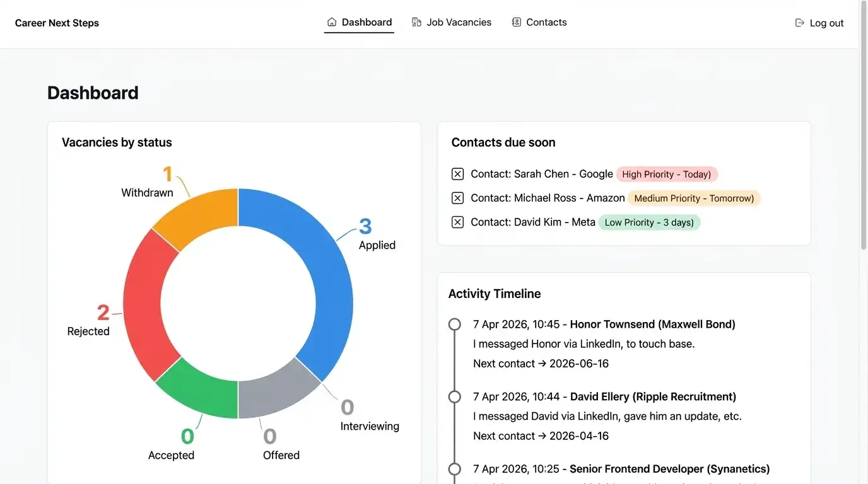Click the Job Vacancies building icon
868x484 pixels.
tap(416, 23)
